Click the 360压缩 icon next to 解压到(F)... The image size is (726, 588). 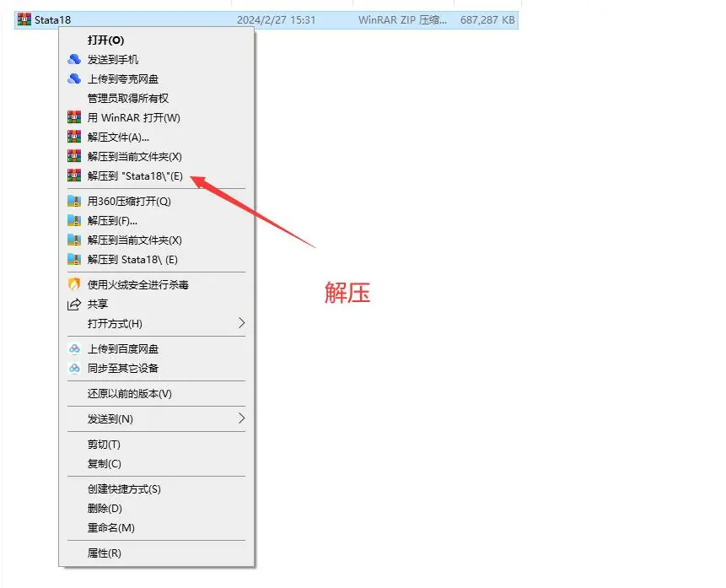[74, 220]
